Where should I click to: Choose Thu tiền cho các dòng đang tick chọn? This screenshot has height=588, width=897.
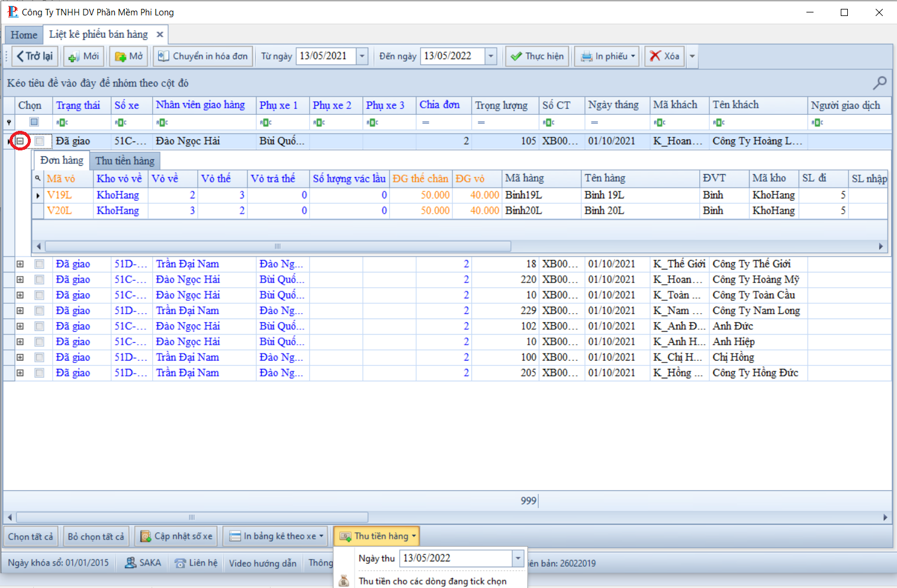[432, 581]
